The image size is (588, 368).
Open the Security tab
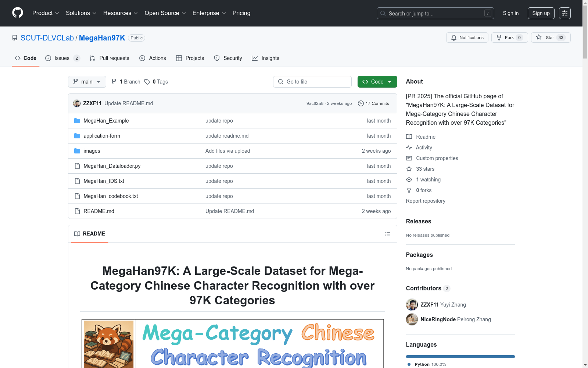pyautogui.click(x=228, y=58)
